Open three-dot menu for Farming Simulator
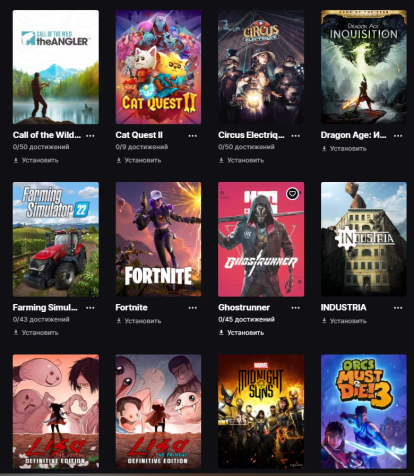This screenshot has height=476, width=414. 90,308
